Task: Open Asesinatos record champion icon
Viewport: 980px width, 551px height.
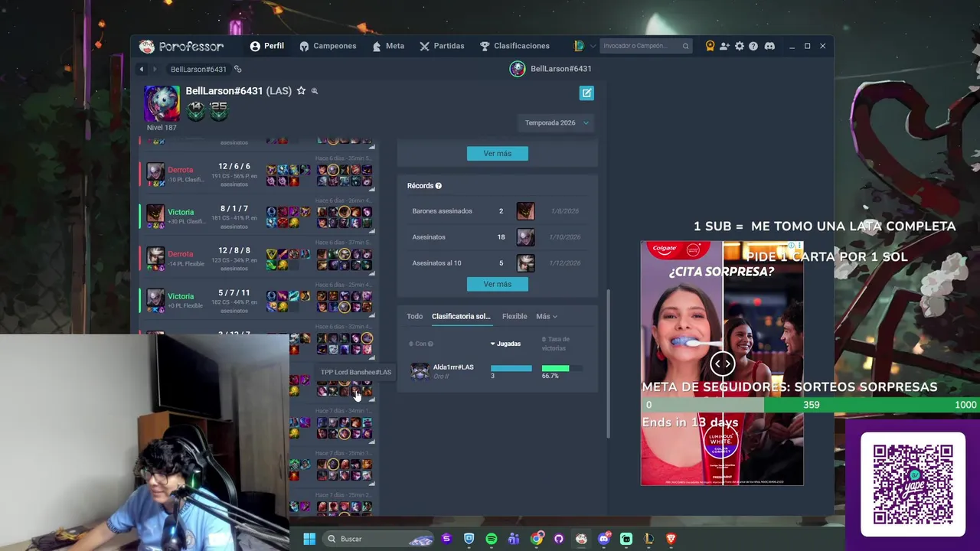Action: click(525, 237)
